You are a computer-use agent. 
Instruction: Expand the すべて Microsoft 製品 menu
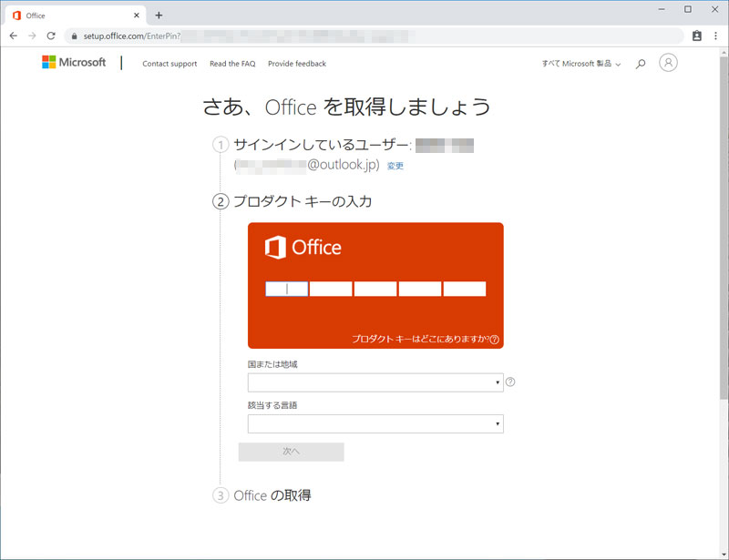click(581, 64)
